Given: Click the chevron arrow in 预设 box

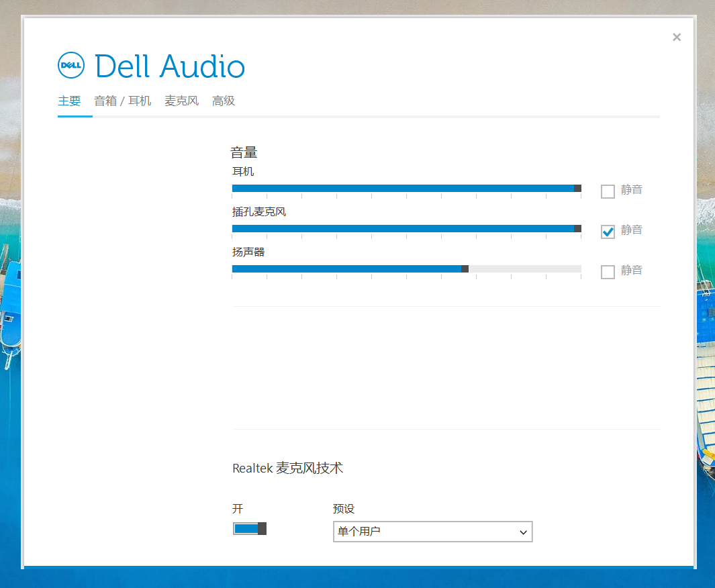Looking at the screenshot, I should pyautogui.click(x=524, y=532).
